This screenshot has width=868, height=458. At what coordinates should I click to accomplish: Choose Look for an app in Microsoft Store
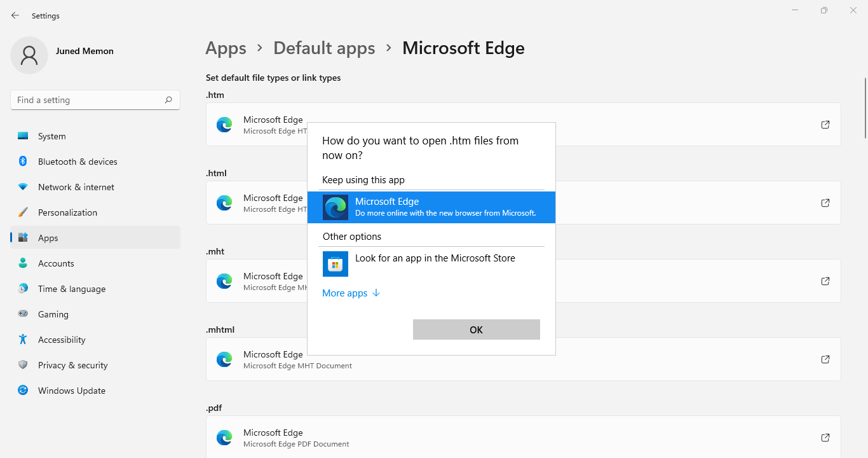[x=431, y=264]
